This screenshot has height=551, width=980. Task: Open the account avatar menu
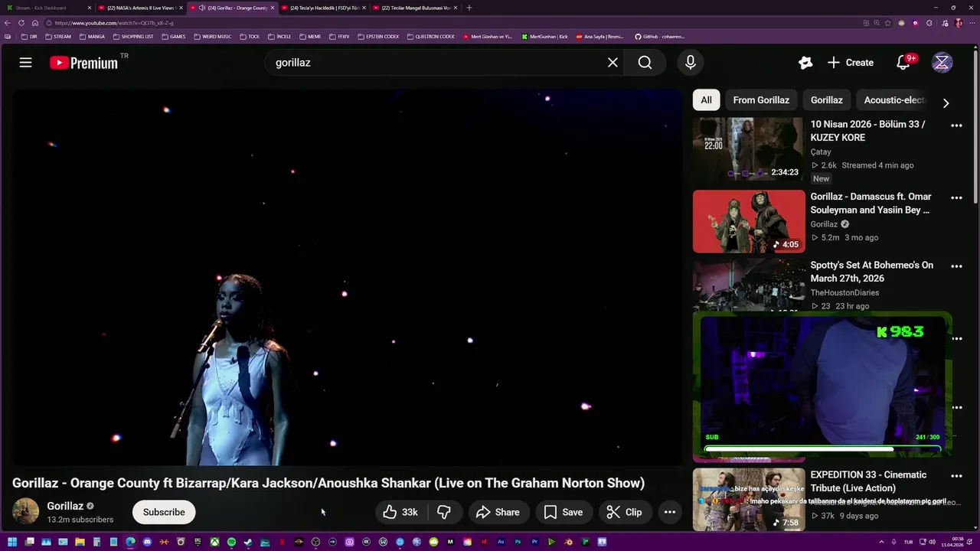coord(942,63)
